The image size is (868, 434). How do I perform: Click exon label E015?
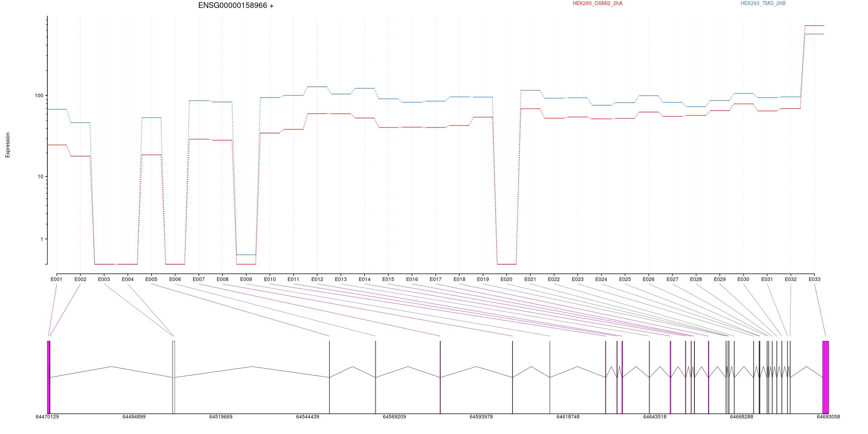click(x=388, y=279)
